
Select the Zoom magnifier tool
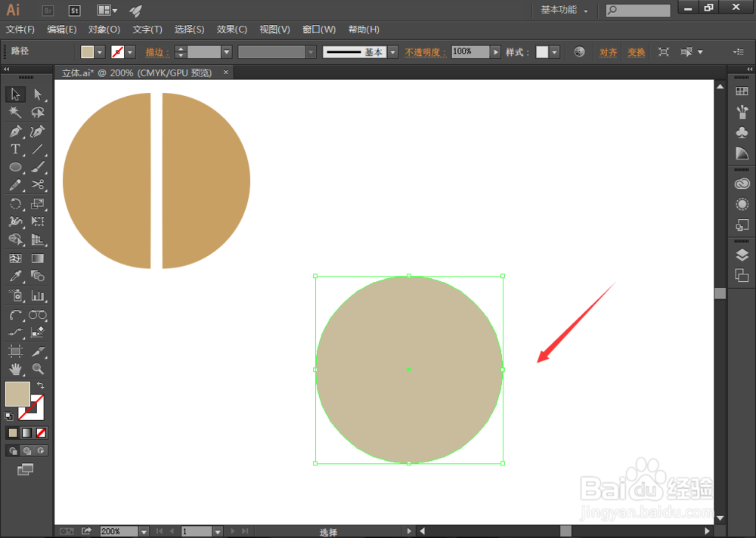(38, 369)
